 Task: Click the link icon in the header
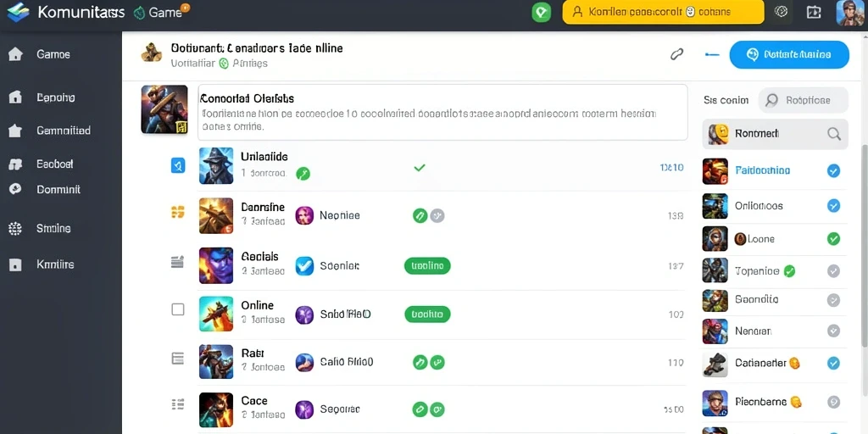(x=676, y=54)
